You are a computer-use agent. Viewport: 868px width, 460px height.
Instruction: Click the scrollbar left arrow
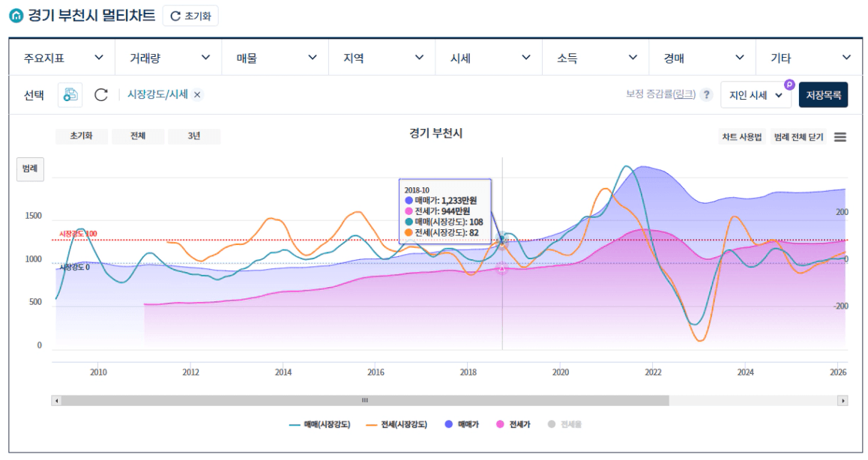(56, 401)
